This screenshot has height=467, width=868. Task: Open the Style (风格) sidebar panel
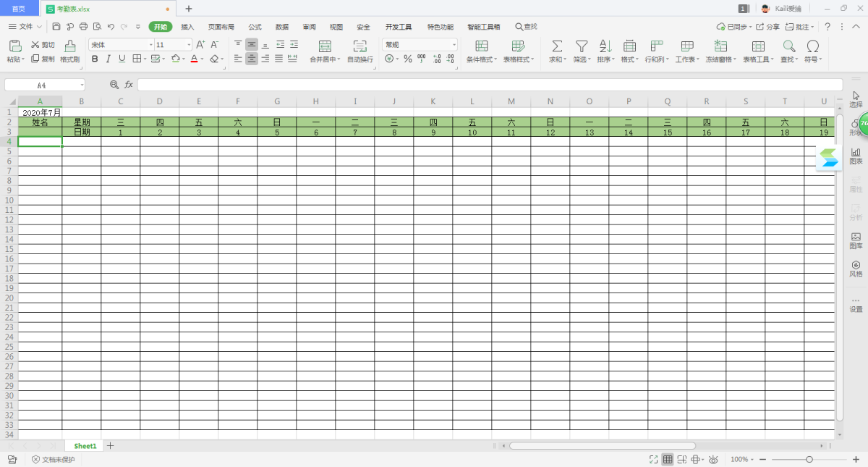point(856,269)
